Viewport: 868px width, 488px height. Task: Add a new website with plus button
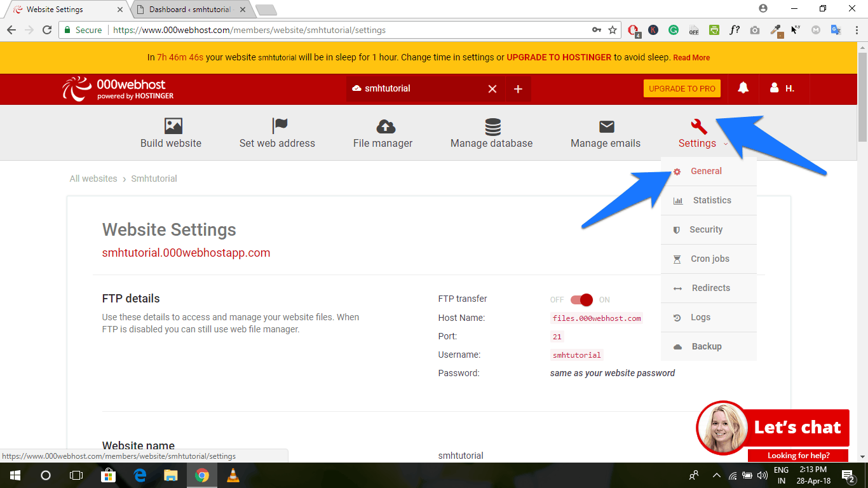518,89
